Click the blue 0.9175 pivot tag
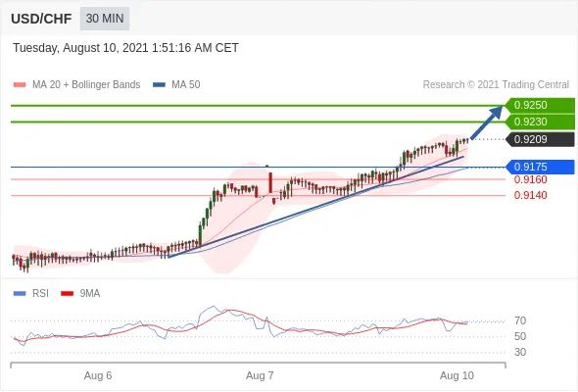The height and width of the screenshot is (392, 578). 540,167
